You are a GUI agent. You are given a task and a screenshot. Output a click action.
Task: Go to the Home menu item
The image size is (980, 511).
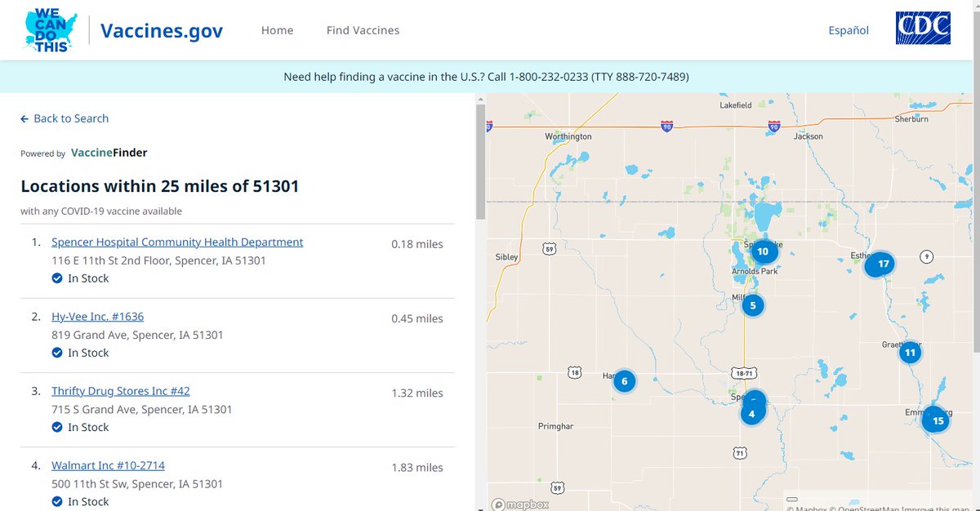[278, 30]
